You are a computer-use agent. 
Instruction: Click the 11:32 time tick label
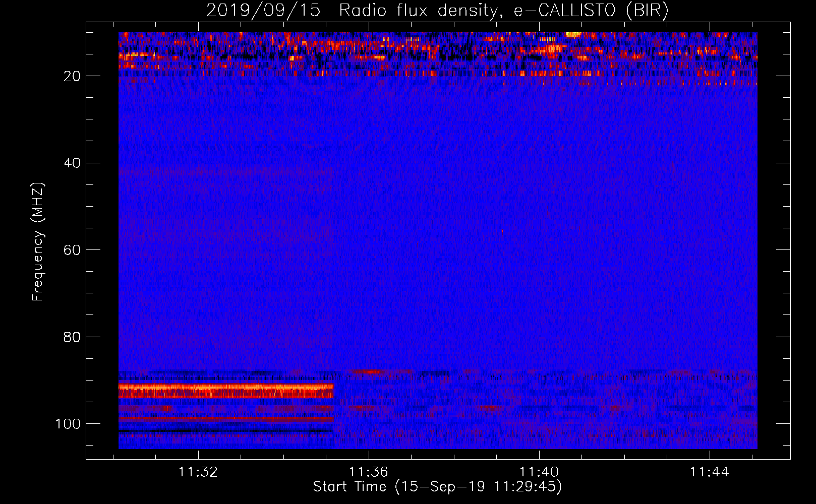198,472
